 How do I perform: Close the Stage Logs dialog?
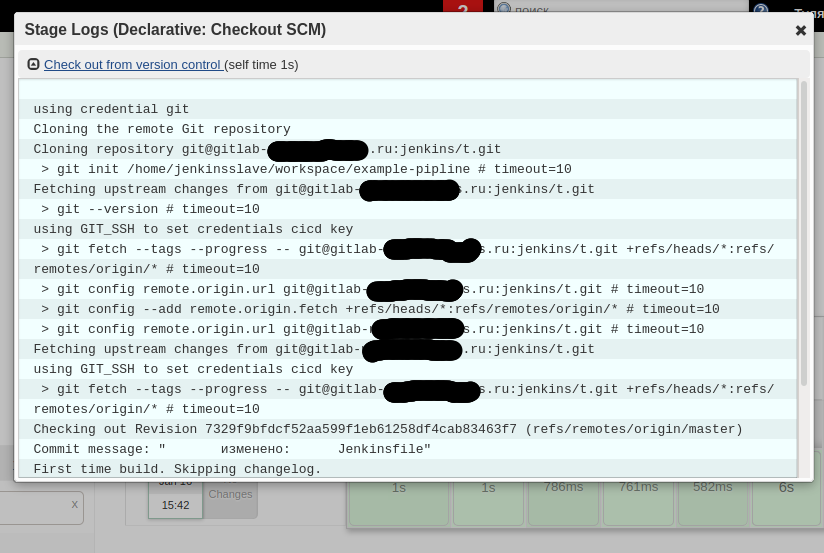click(x=800, y=30)
